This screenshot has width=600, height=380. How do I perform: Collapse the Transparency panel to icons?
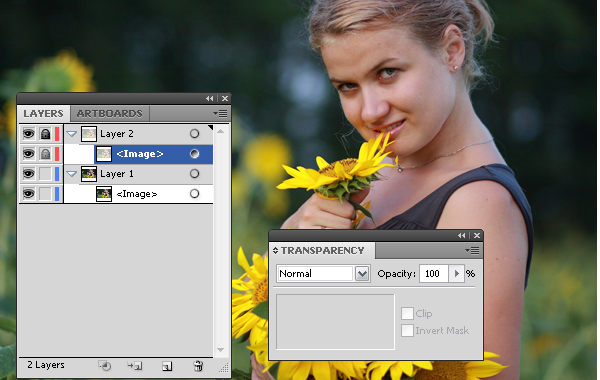[x=461, y=236]
